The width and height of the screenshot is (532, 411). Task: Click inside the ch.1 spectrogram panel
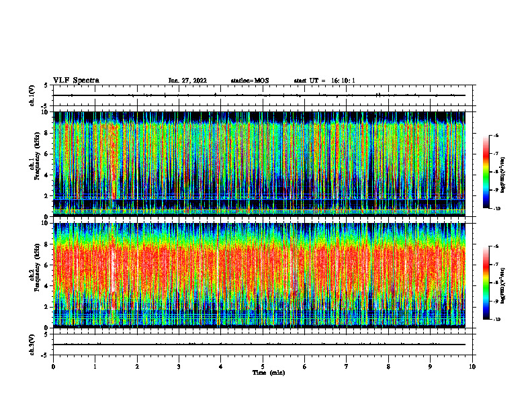click(259, 164)
